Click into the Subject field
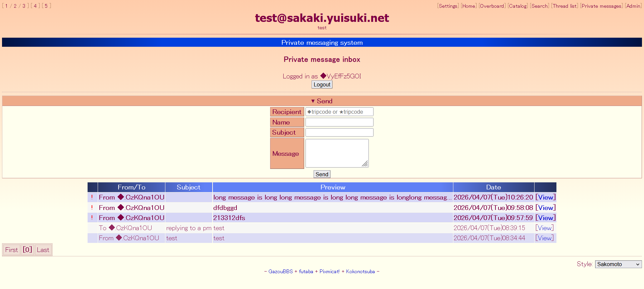Image resolution: width=644 pixels, height=289 pixels. pyautogui.click(x=339, y=133)
